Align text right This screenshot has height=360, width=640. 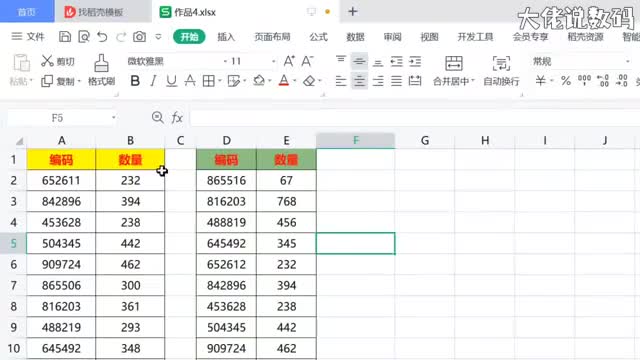click(378, 81)
